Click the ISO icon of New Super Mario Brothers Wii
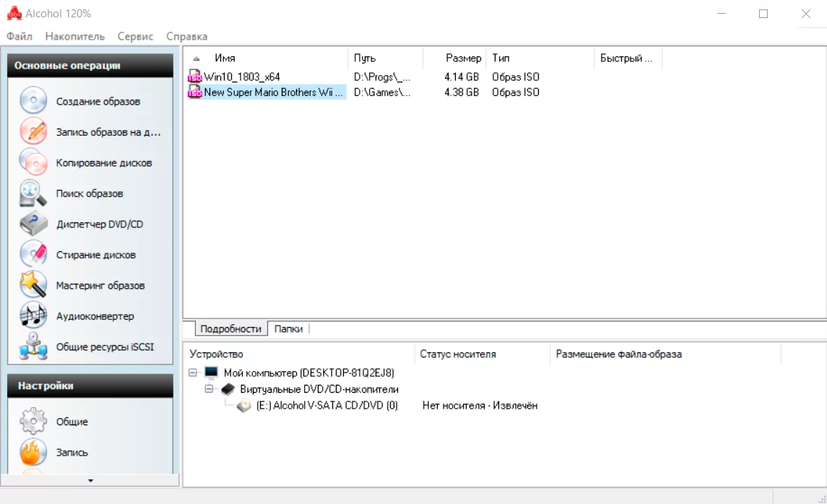The height and width of the screenshot is (504, 827). [195, 92]
